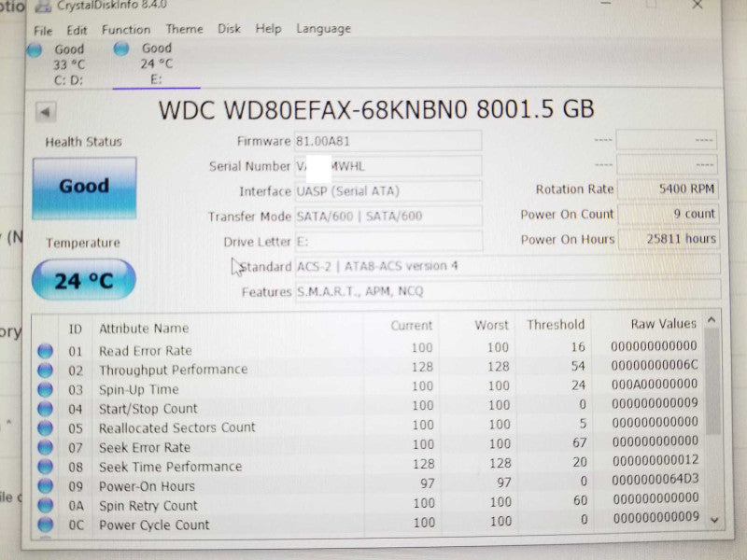The image size is (747, 560).
Task: Click raw value 0000000064D3
Action: click(655, 479)
